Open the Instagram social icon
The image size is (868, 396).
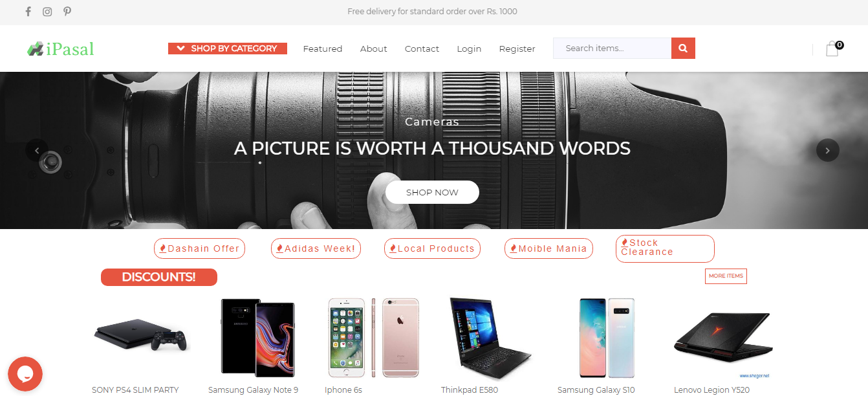(x=47, y=12)
